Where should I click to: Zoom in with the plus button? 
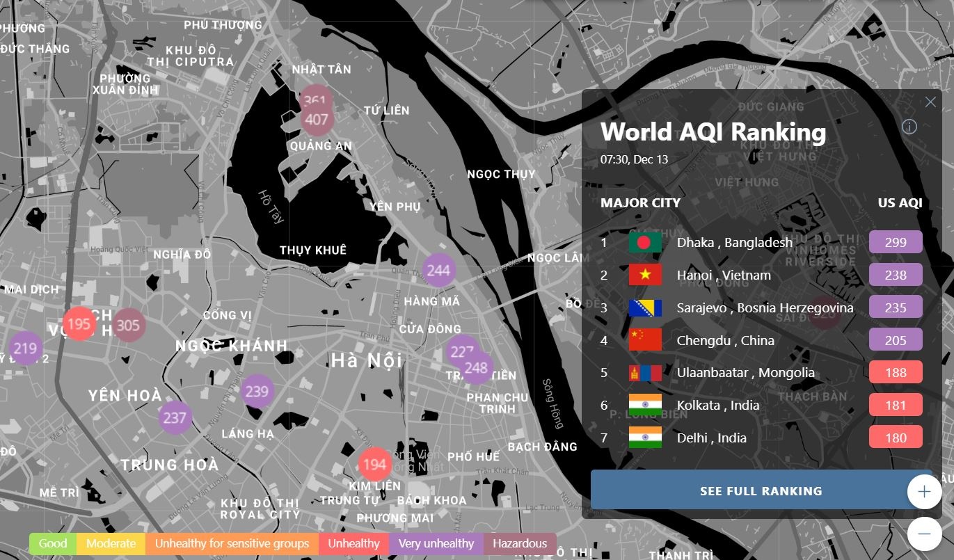click(x=924, y=492)
